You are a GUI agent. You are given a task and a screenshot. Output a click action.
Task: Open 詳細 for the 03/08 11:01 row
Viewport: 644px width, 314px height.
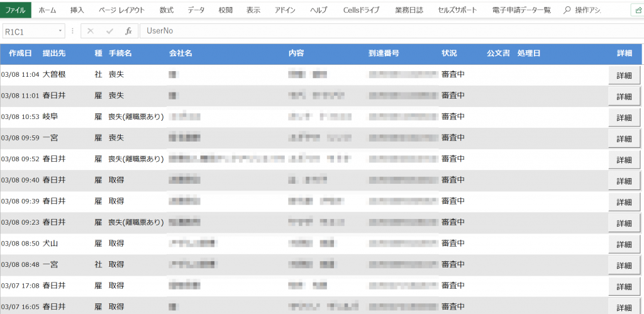[x=625, y=96]
